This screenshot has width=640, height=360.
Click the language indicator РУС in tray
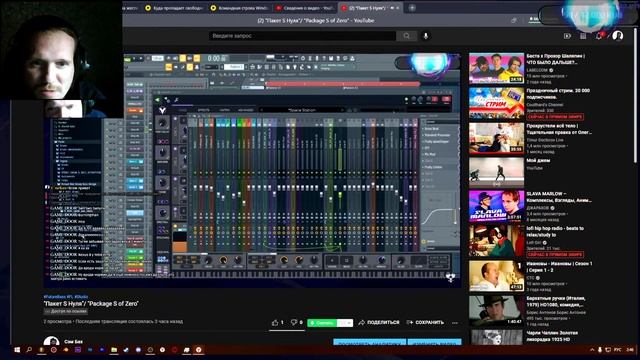[x=618, y=350]
